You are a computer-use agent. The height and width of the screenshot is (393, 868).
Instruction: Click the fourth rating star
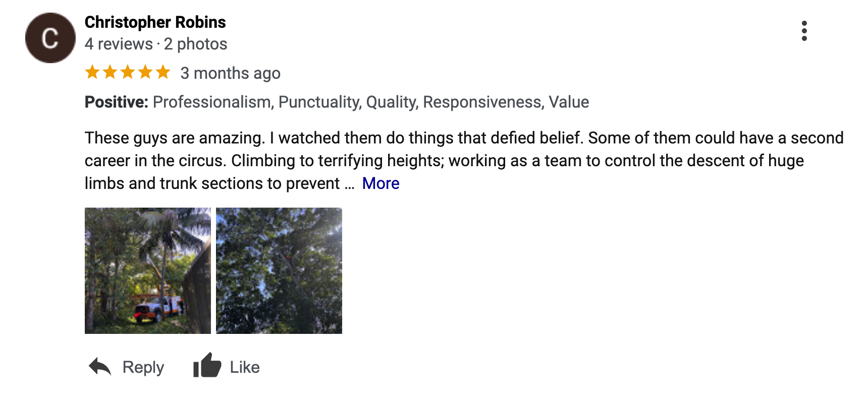(145, 72)
